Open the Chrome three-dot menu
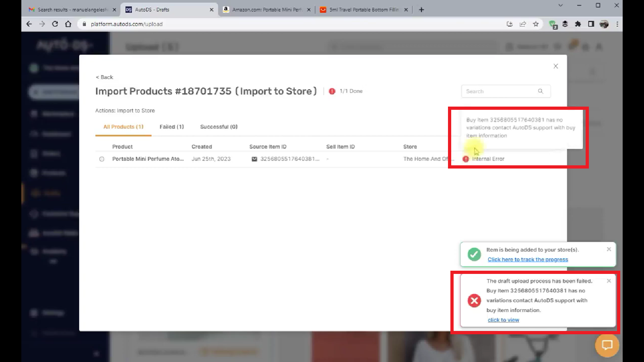 pos(617,24)
